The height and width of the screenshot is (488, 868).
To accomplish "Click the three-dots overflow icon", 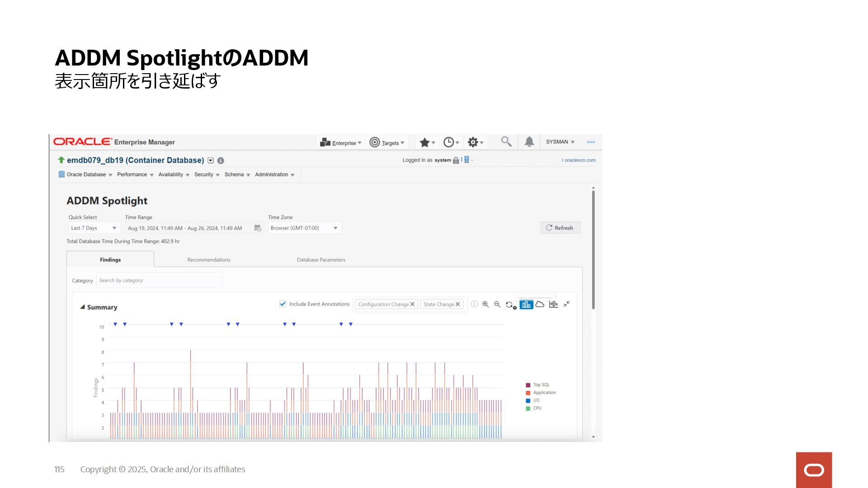I will 590,142.
